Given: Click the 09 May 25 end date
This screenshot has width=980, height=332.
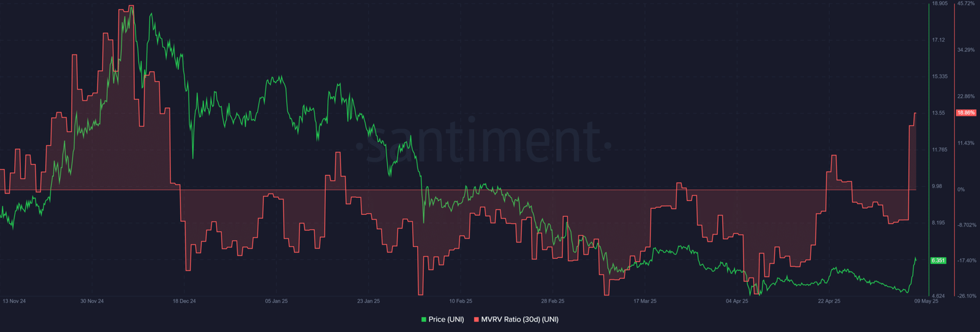Looking at the screenshot, I should tap(926, 301).
